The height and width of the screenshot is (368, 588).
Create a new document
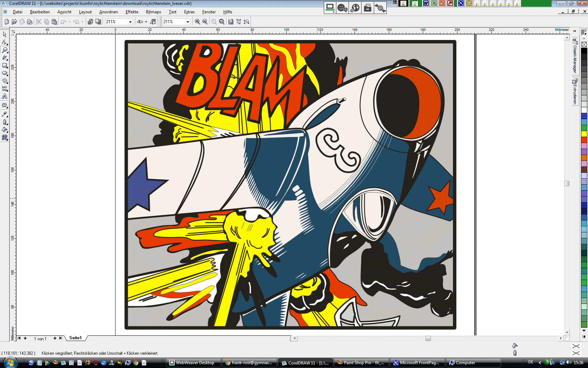pos(7,22)
